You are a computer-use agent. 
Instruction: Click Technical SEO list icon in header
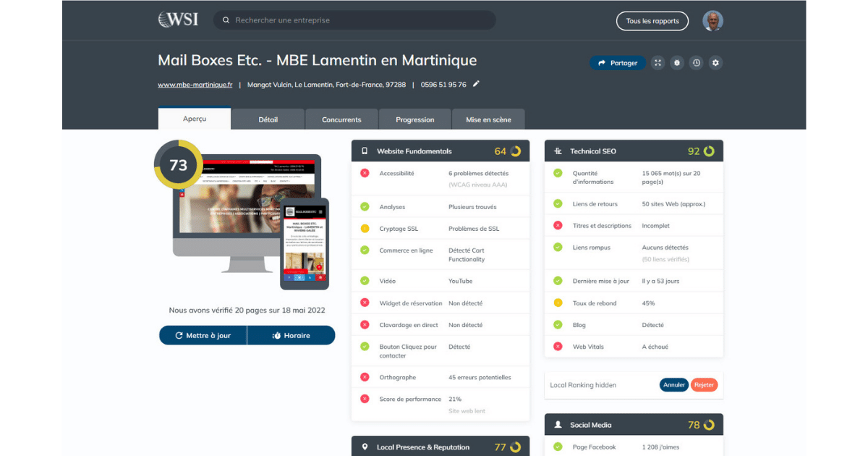pos(558,151)
